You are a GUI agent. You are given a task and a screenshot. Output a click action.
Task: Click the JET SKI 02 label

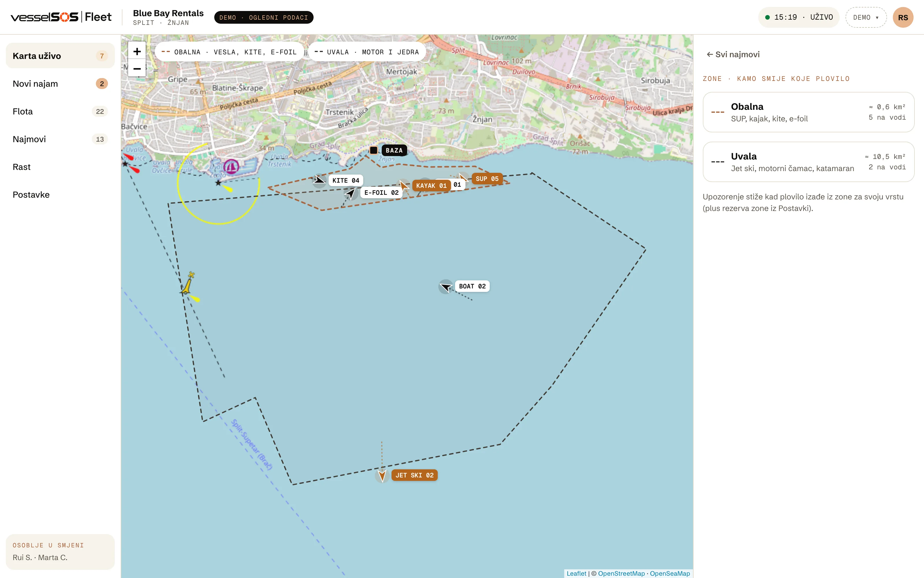pyautogui.click(x=414, y=475)
